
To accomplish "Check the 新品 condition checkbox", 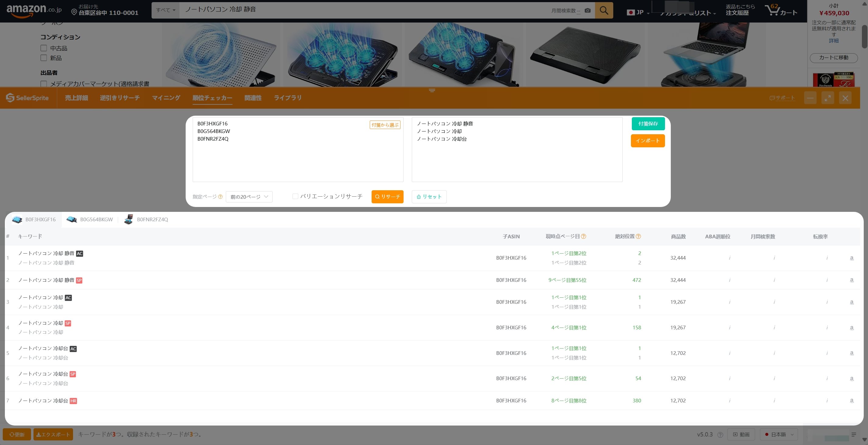I will [x=44, y=58].
